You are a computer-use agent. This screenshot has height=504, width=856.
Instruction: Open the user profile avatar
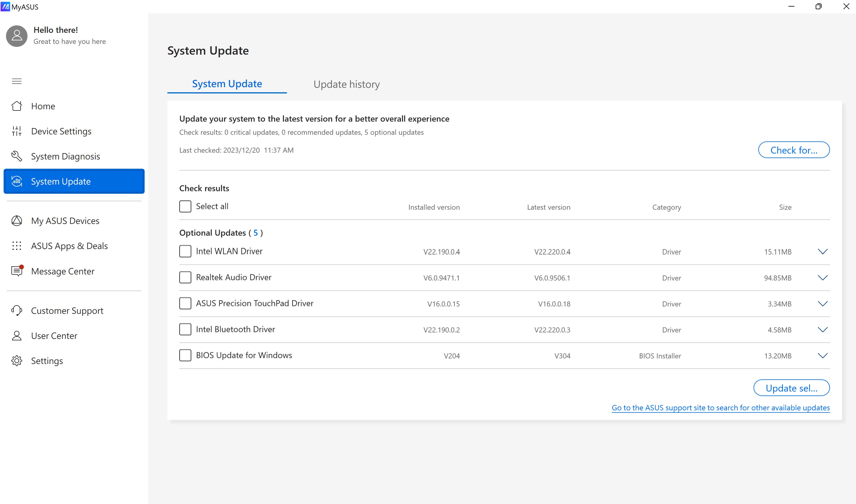16,36
